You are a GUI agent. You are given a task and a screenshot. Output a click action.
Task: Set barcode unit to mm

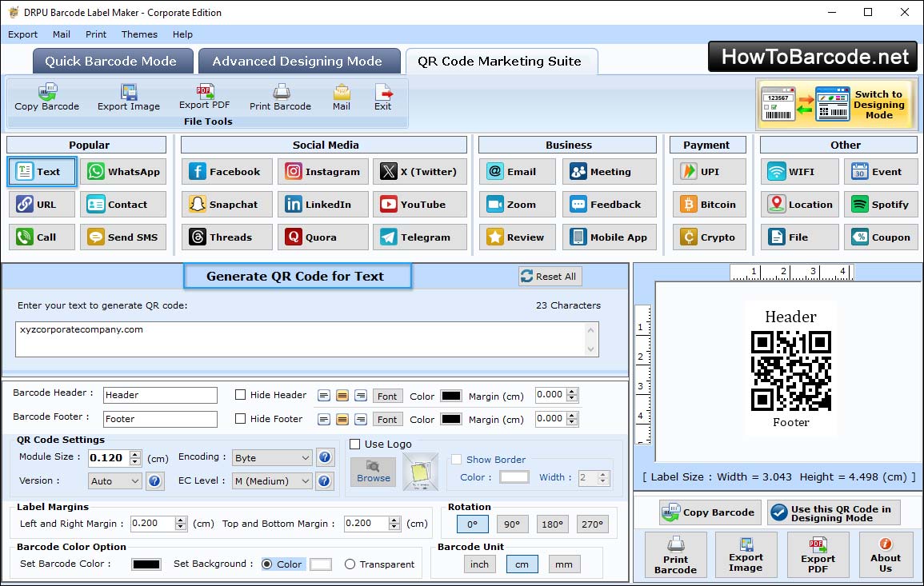tap(564, 564)
